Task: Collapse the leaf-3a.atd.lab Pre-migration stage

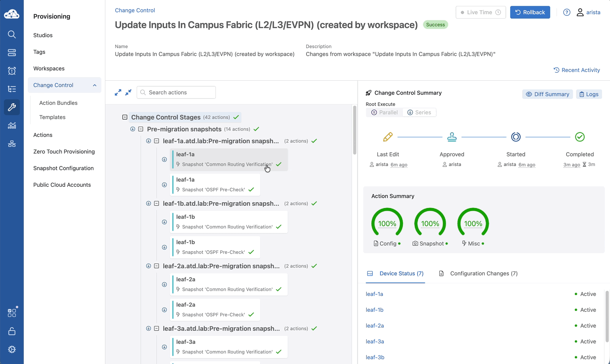Action: 156,328
